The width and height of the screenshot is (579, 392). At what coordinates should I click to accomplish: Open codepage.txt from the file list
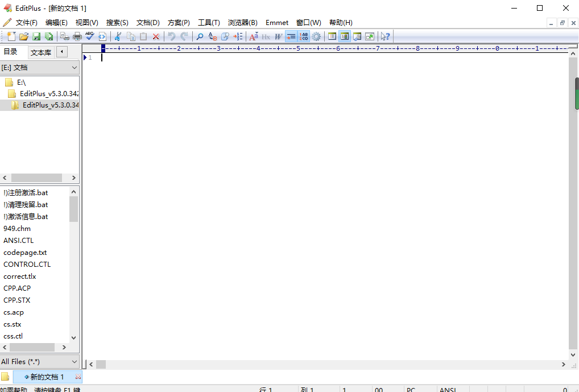(x=24, y=252)
